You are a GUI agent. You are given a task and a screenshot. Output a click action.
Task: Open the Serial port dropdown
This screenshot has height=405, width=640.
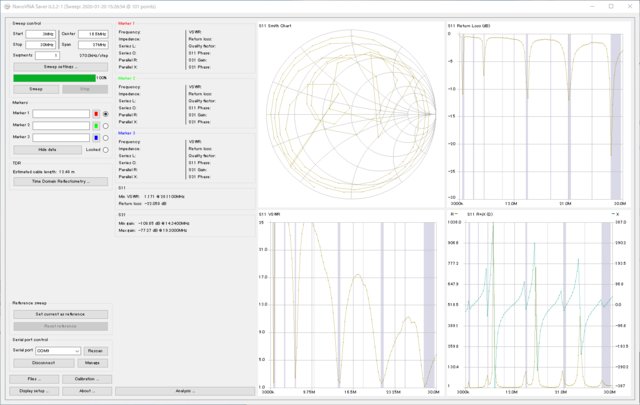(x=58, y=351)
